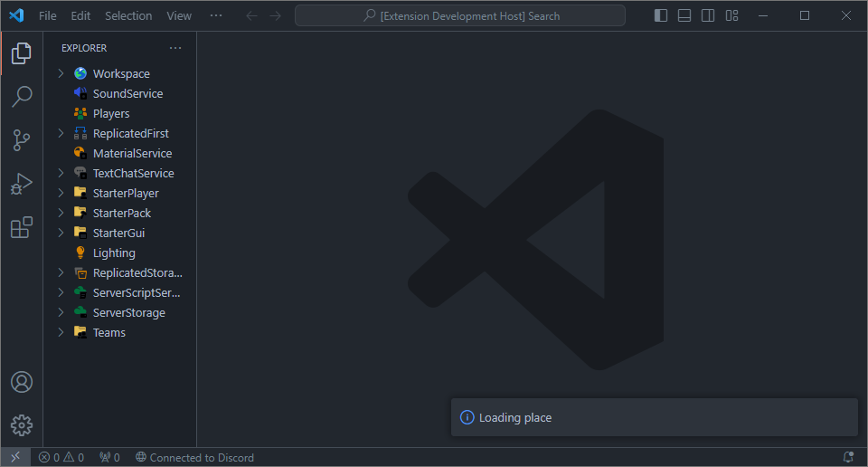Select the Workspace row label
Screen dimensions: 868x467
coord(121,73)
